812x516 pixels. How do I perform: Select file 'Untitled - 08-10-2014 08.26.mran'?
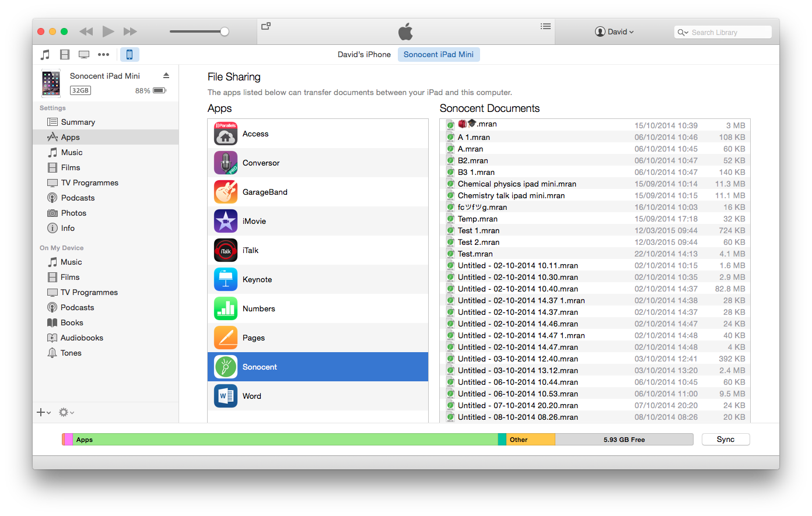(595, 417)
